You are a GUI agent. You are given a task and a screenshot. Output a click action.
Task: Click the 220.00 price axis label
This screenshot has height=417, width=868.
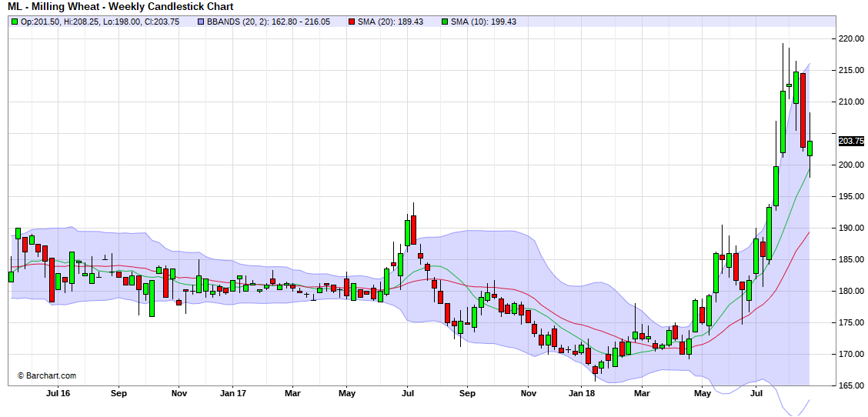coord(850,38)
